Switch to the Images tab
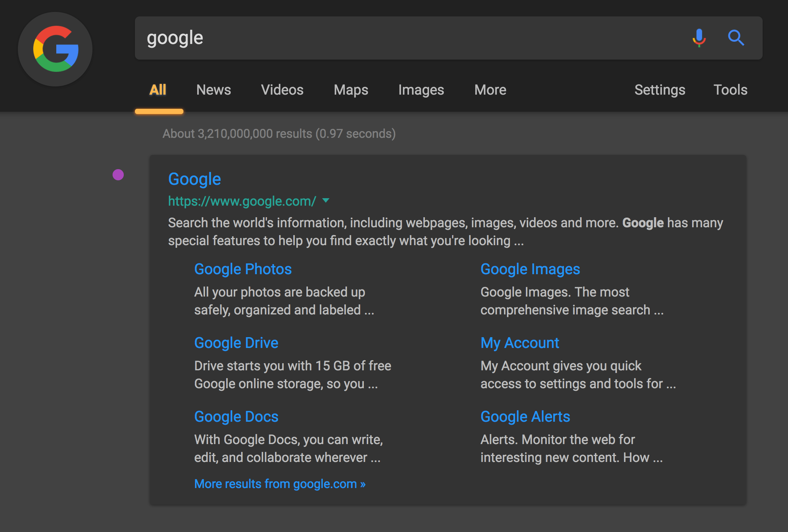The height and width of the screenshot is (532, 788). point(421,90)
